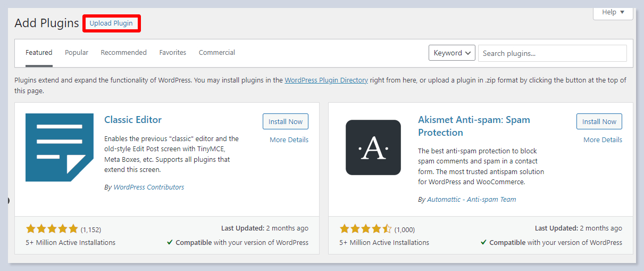
Task: View More Details for Akismet
Action: [x=603, y=140]
